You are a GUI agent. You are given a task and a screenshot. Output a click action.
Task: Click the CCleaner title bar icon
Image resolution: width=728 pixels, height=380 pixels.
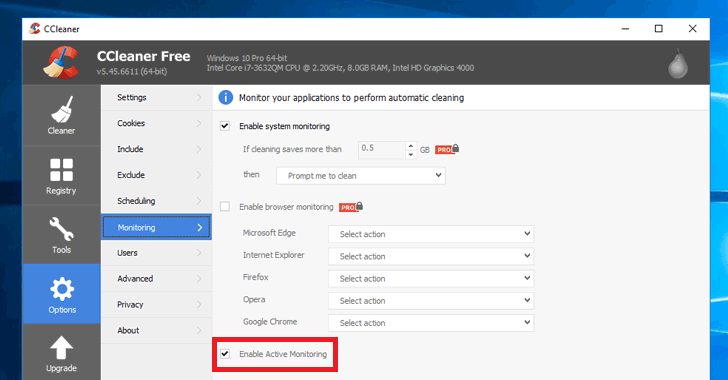[35, 29]
